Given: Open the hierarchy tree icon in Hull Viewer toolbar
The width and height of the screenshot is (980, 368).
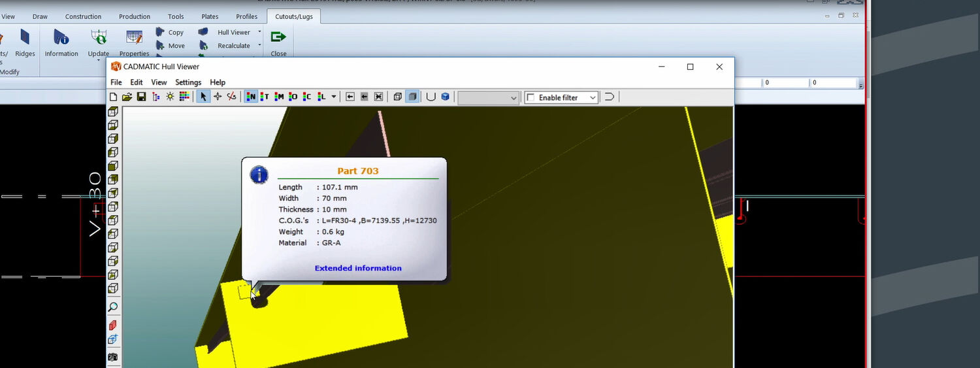Looking at the screenshot, I should click(x=155, y=97).
